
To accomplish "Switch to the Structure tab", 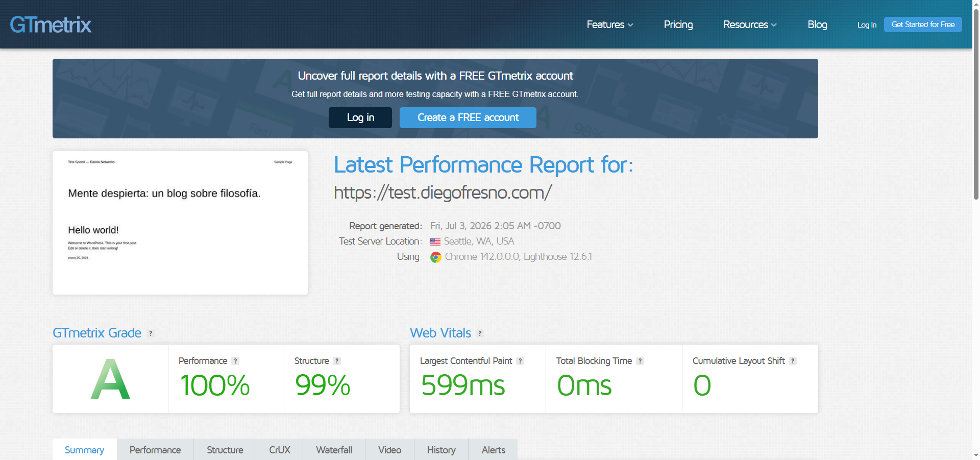I will (x=225, y=450).
